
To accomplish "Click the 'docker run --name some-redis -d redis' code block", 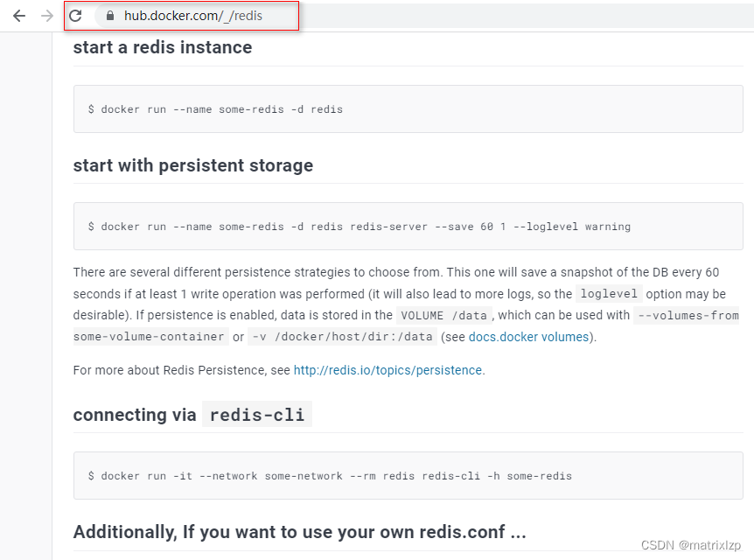I will click(408, 108).
